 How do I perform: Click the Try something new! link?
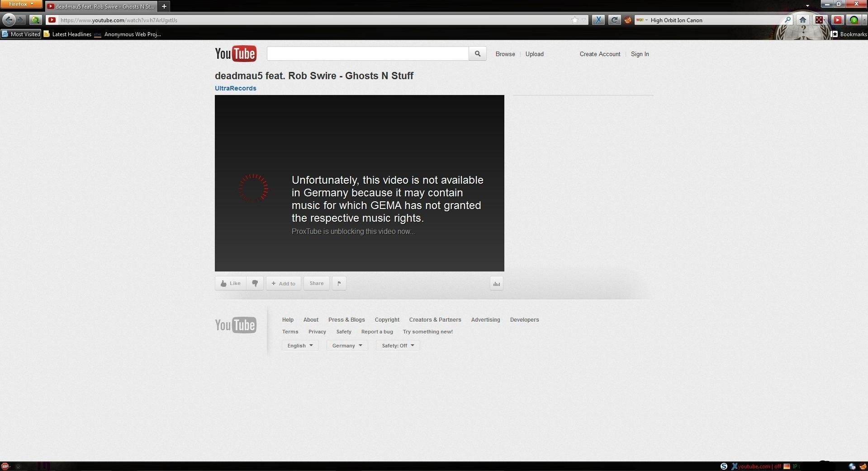428,332
